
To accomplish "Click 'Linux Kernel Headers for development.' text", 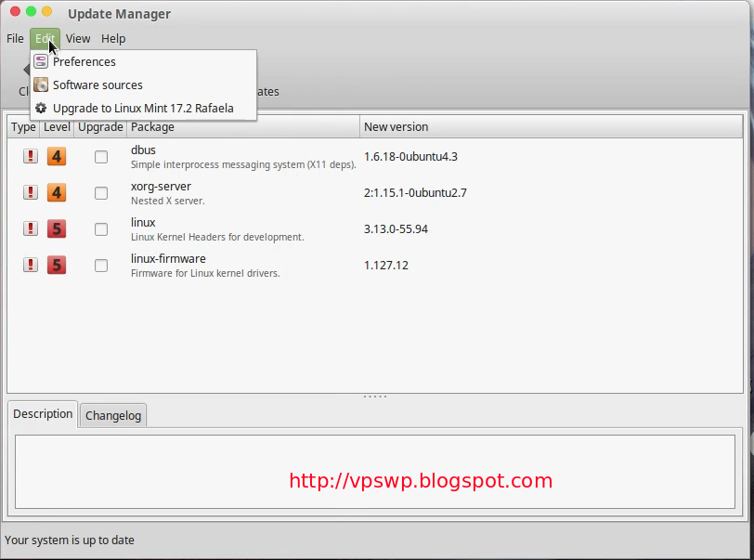I will [x=217, y=237].
